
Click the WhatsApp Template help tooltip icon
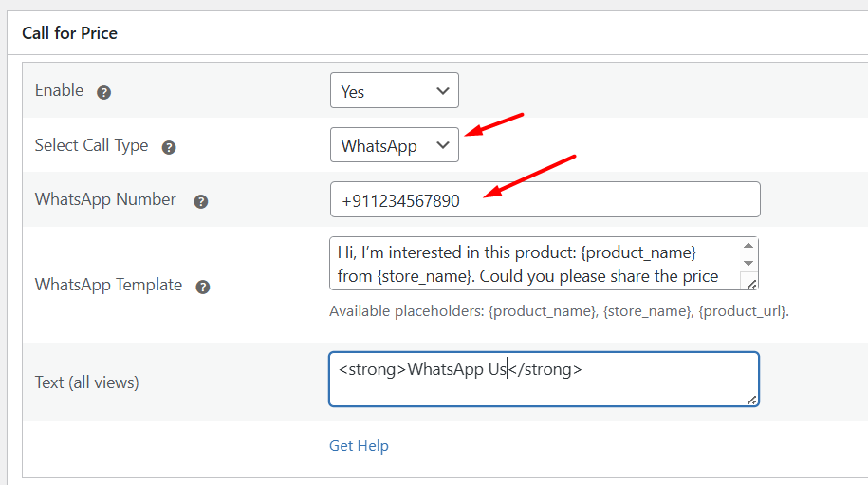(203, 287)
